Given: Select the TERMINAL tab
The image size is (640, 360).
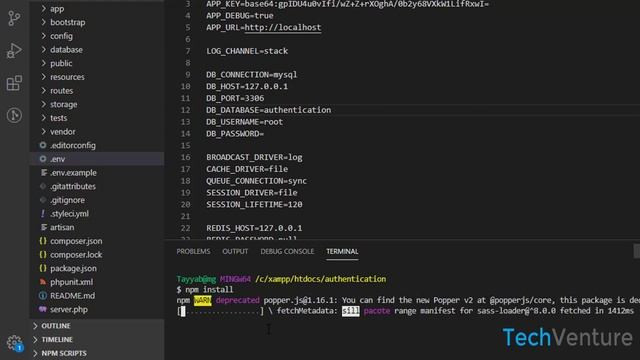Looking at the screenshot, I should (x=342, y=251).
